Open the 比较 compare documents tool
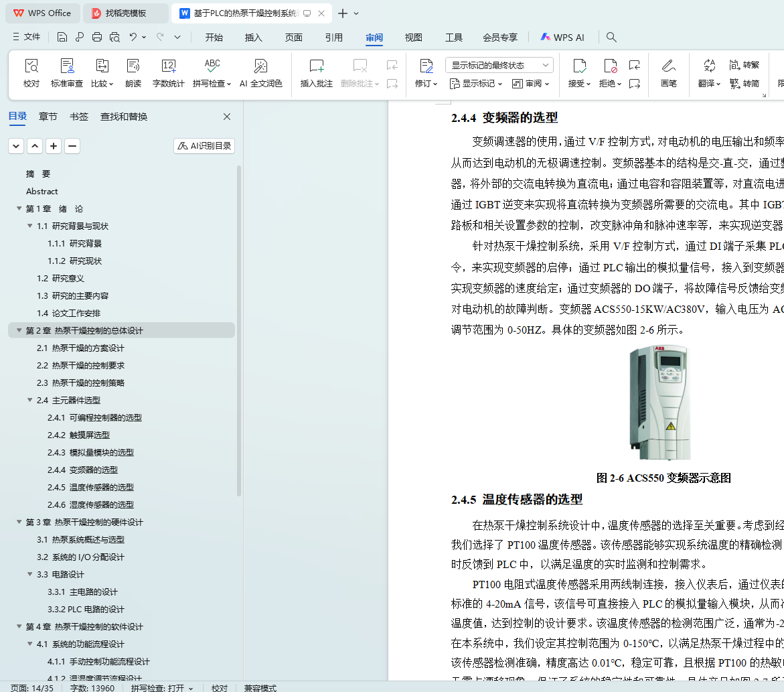The image size is (784, 692). [102, 73]
